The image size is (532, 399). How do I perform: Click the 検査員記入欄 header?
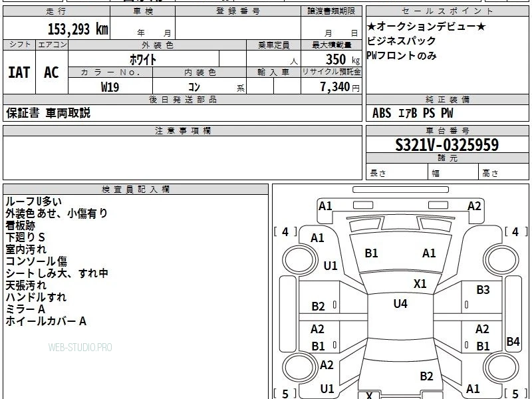coord(136,190)
